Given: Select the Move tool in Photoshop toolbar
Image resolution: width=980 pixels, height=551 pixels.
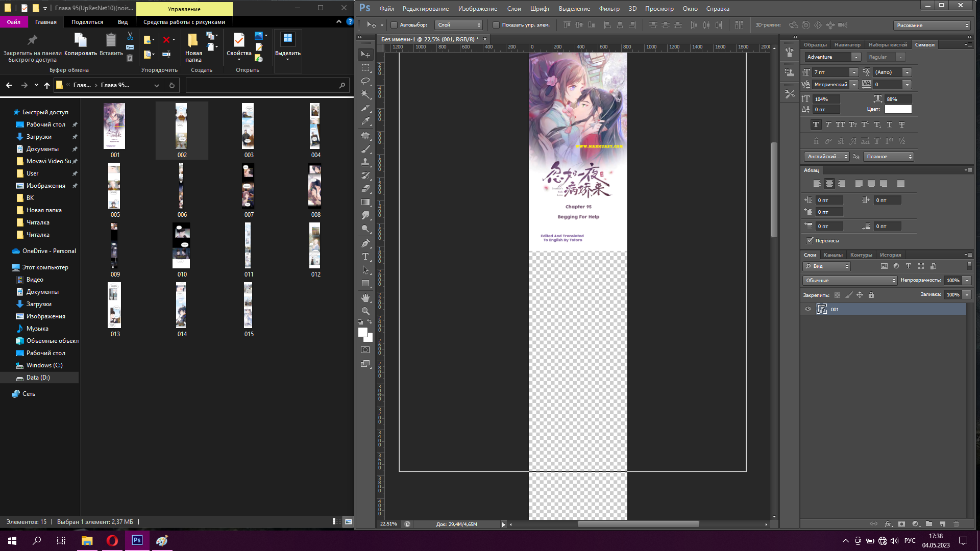Looking at the screenshot, I should pyautogui.click(x=365, y=55).
